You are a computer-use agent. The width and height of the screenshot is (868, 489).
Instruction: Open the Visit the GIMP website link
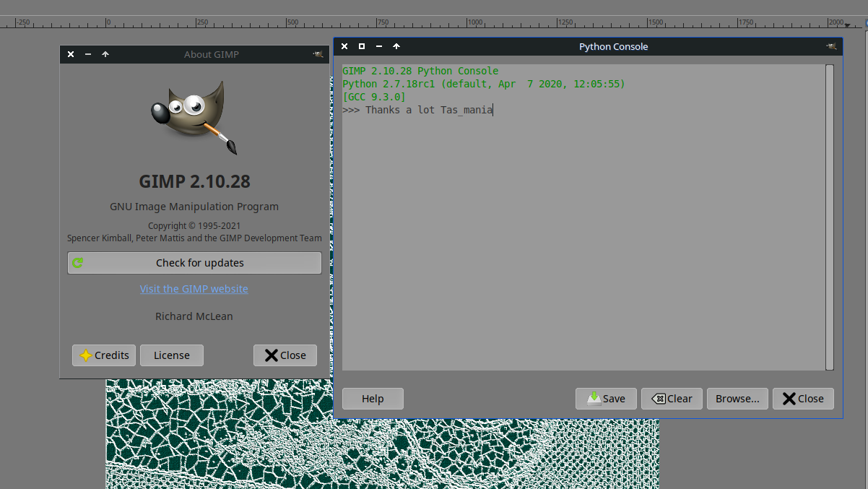tap(194, 289)
